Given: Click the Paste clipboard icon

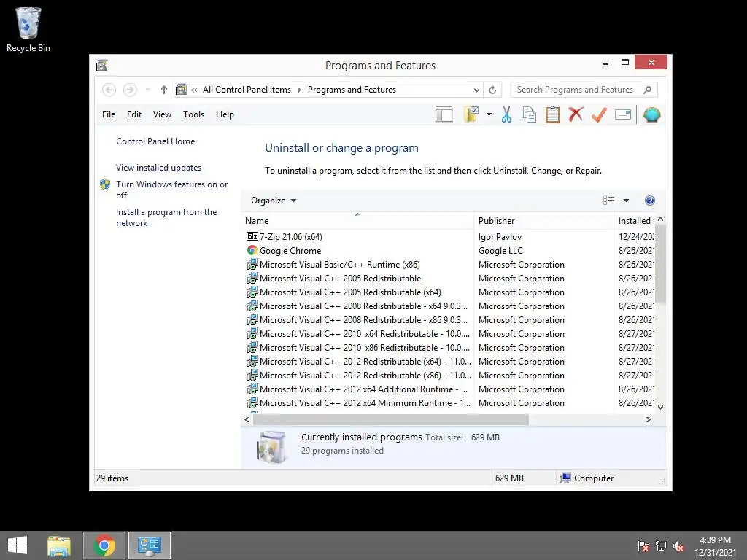Looking at the screenshot, I should [553, 114].
